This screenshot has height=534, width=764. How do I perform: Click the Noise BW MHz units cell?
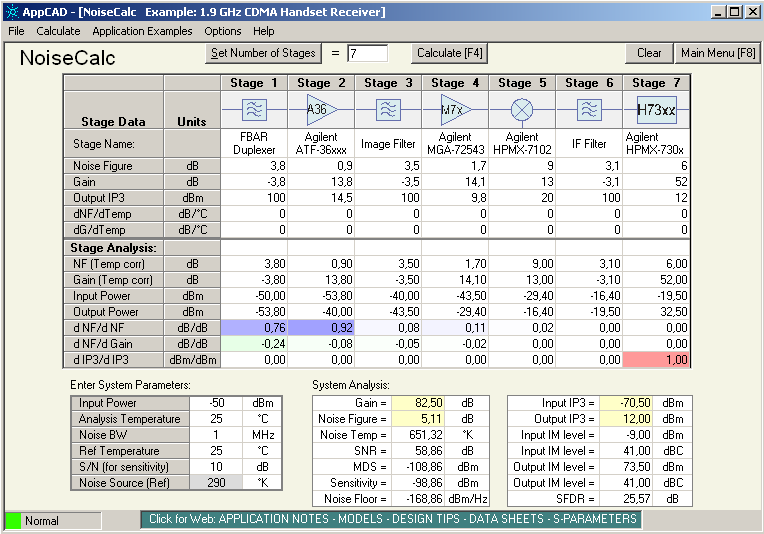(263, 435)
